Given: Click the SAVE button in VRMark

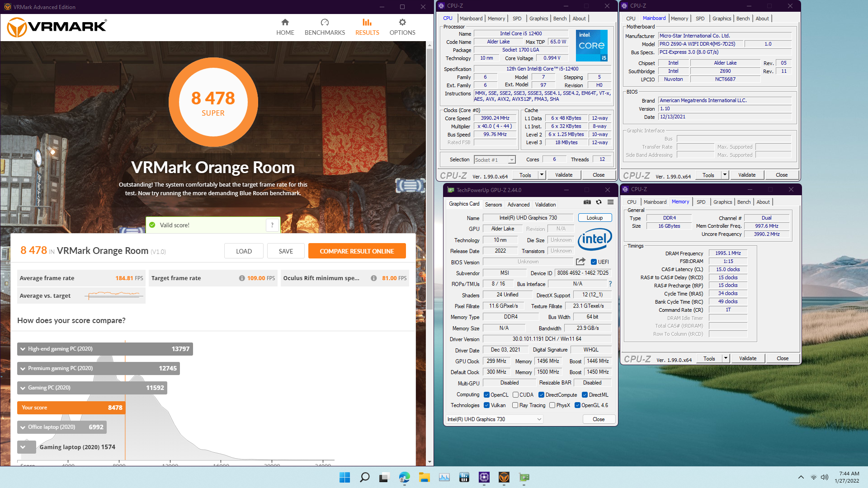Looking at the screenshot, I should click(286, 251).
